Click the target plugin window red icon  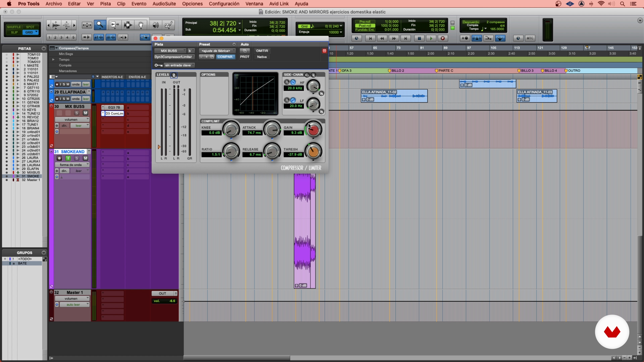[324, 51]
